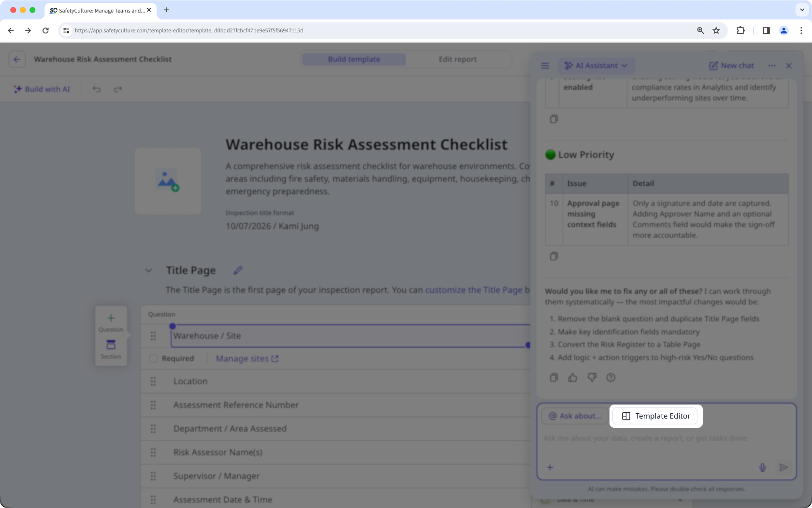Screen dimensions: 812x508
Task: Collapse the Title Page section chevron
Action: pos(148,271)
